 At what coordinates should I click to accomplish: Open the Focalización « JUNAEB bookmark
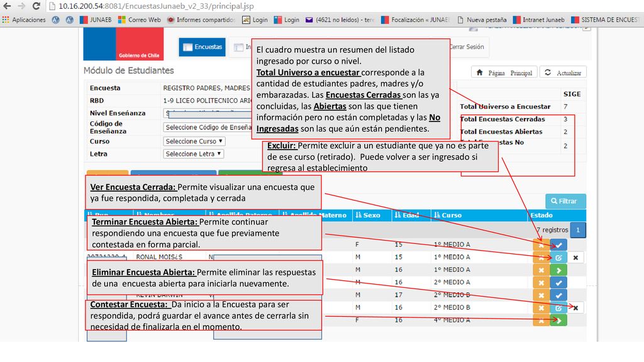tap(416, 19)
